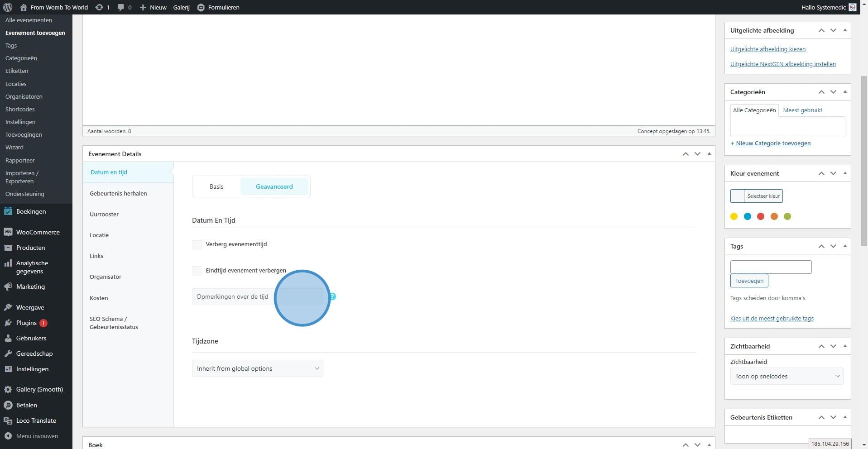Image resolution: width=868 pixels, height=449 pixels.
Task: Open the Betalen icon
Action: tap(8, 405)
